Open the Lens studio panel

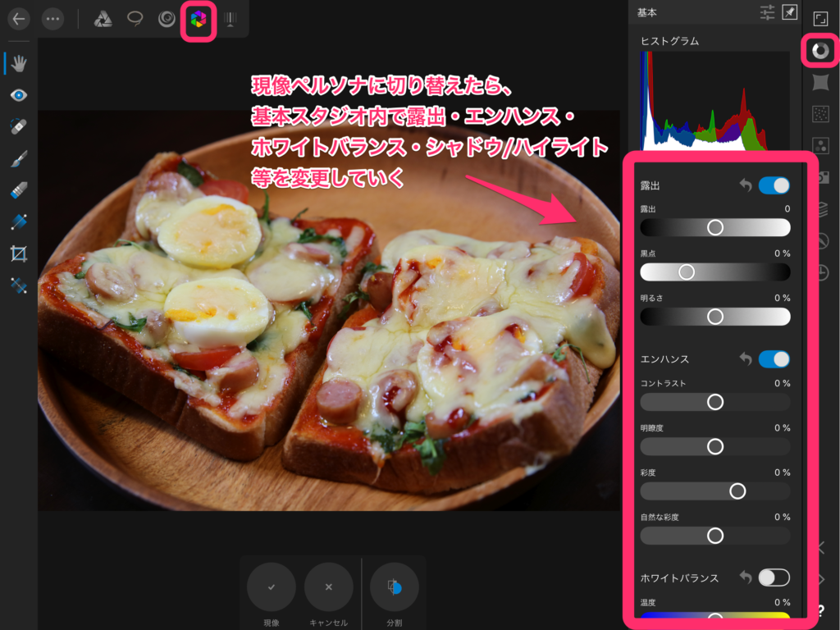point(820,82)
